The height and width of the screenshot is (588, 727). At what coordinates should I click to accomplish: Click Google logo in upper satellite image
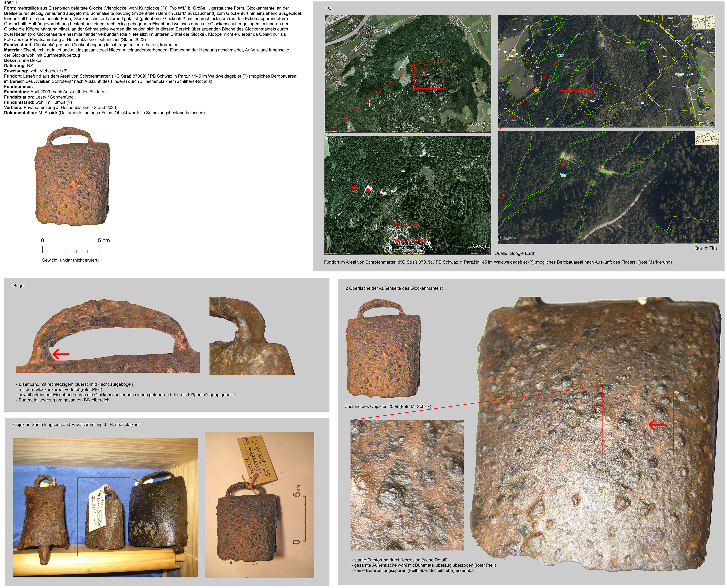(x=480, y=124)
